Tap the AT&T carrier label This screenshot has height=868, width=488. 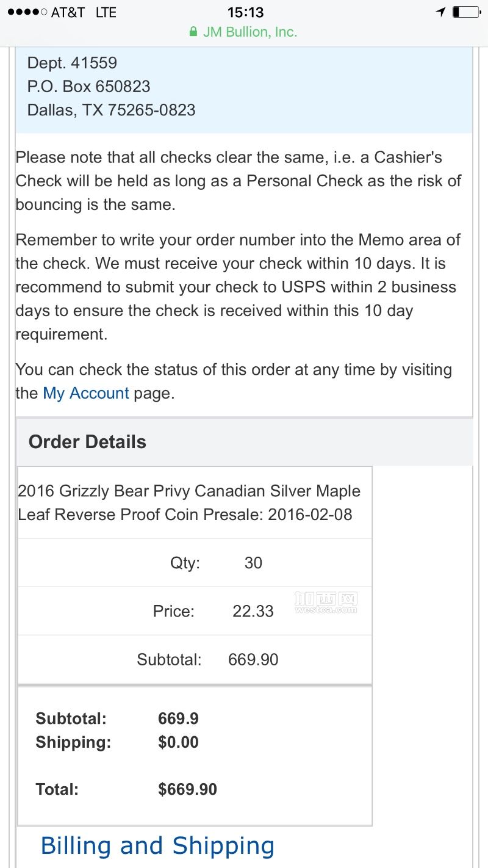[68, 12]
